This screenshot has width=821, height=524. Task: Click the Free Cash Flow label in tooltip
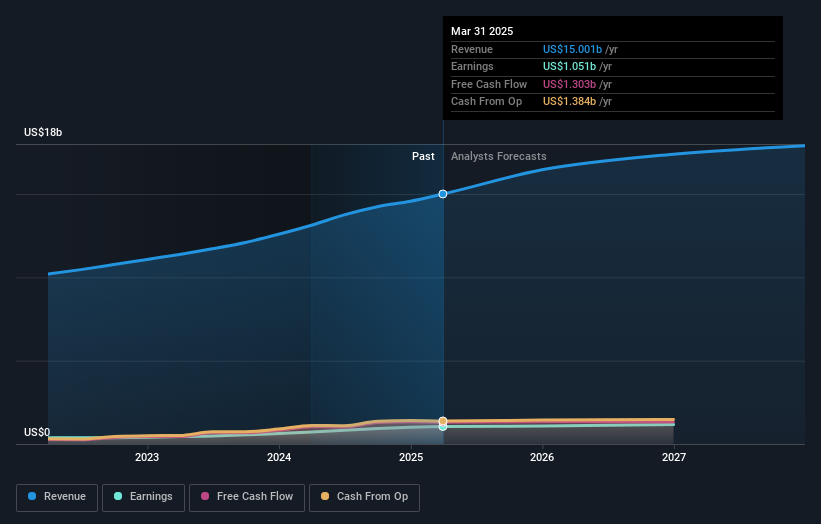coord(489,84)
